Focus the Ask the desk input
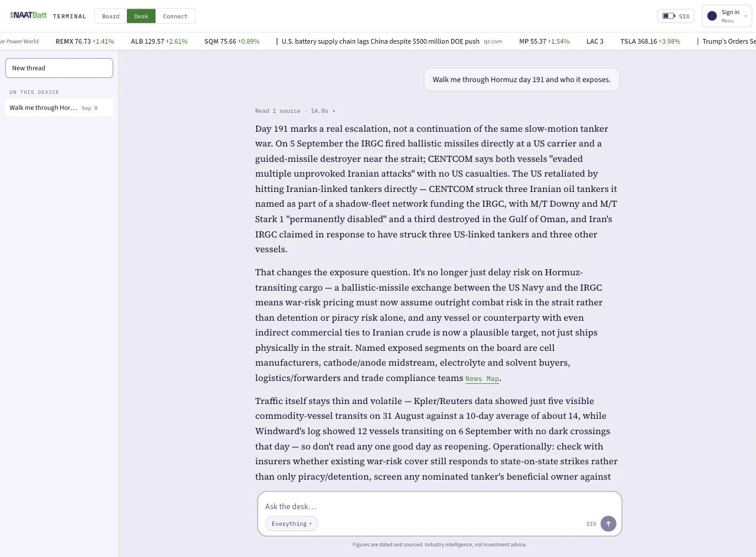Viewport: 756px width, 557px height. click(x=439, y=506)
